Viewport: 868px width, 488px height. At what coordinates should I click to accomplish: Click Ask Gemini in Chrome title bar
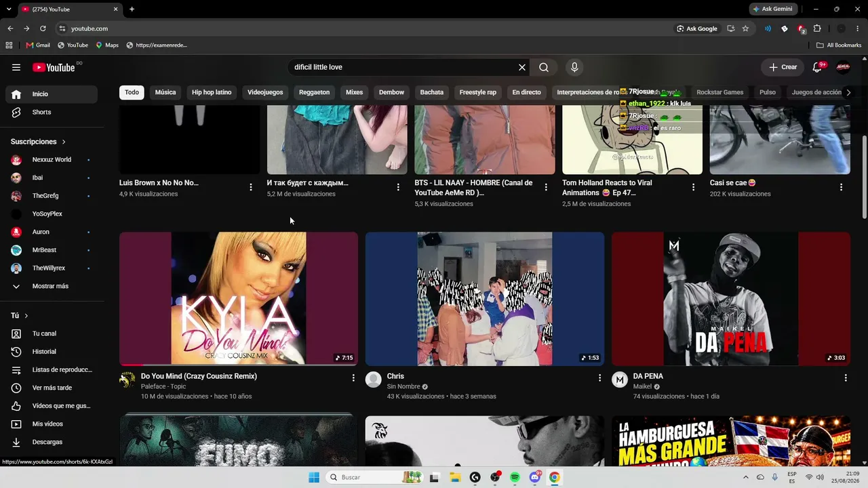[772, 9]
